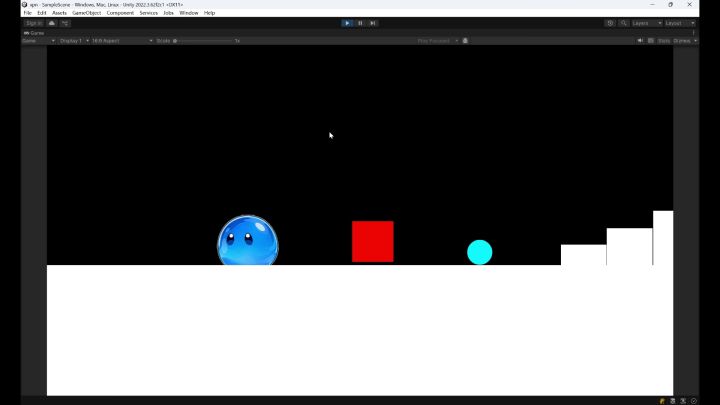
Task: Toggle Mute Audio in Game view
Action: (640, 41)
